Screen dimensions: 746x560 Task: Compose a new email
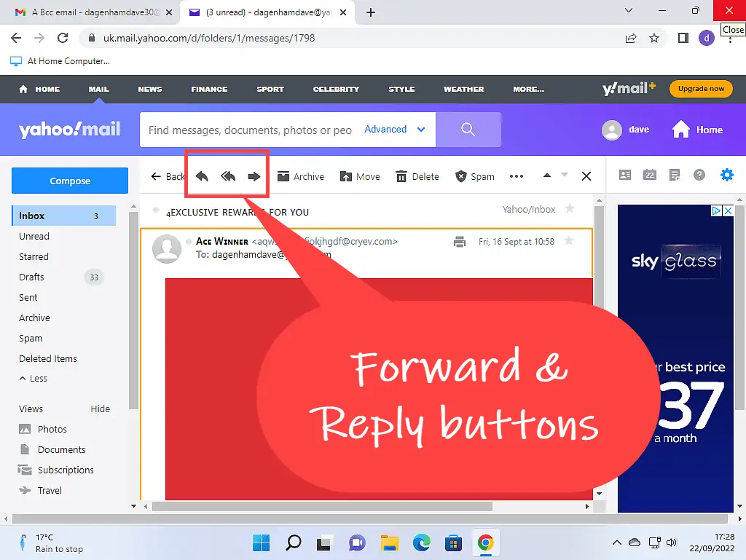70,181
